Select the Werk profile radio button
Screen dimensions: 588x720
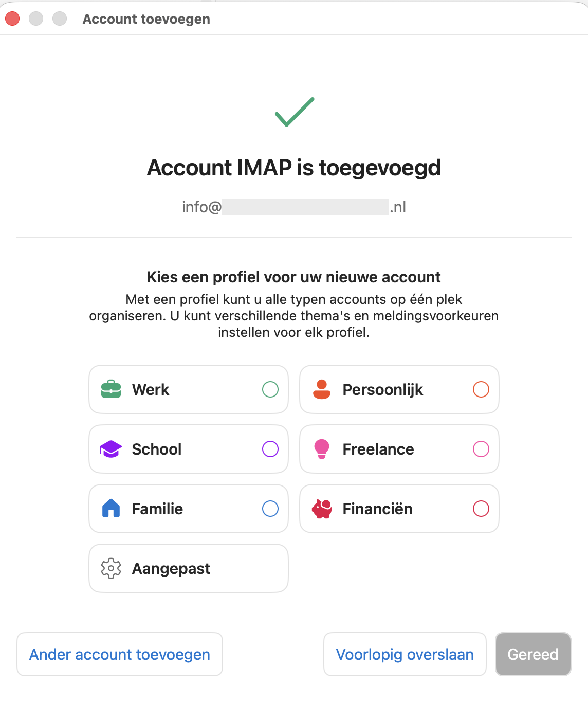[270, 389]
